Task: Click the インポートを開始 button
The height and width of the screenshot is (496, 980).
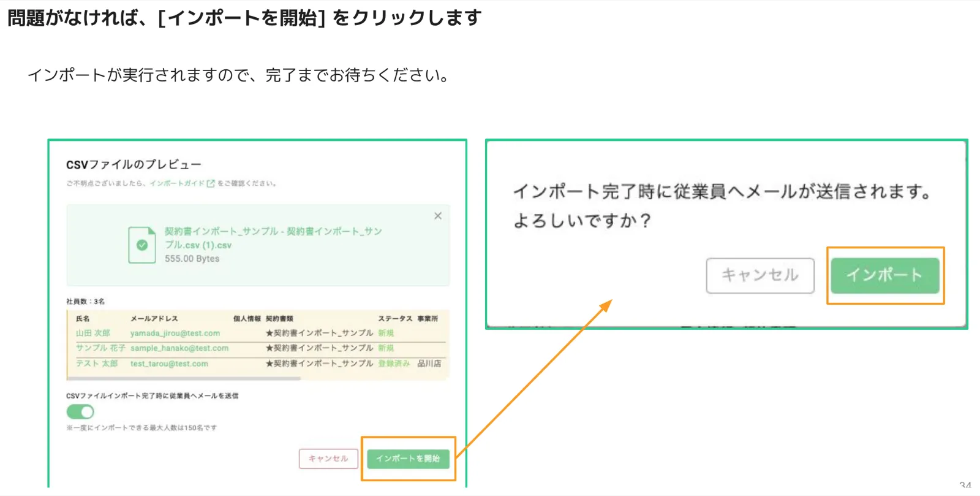Action: tap(408, 459)
